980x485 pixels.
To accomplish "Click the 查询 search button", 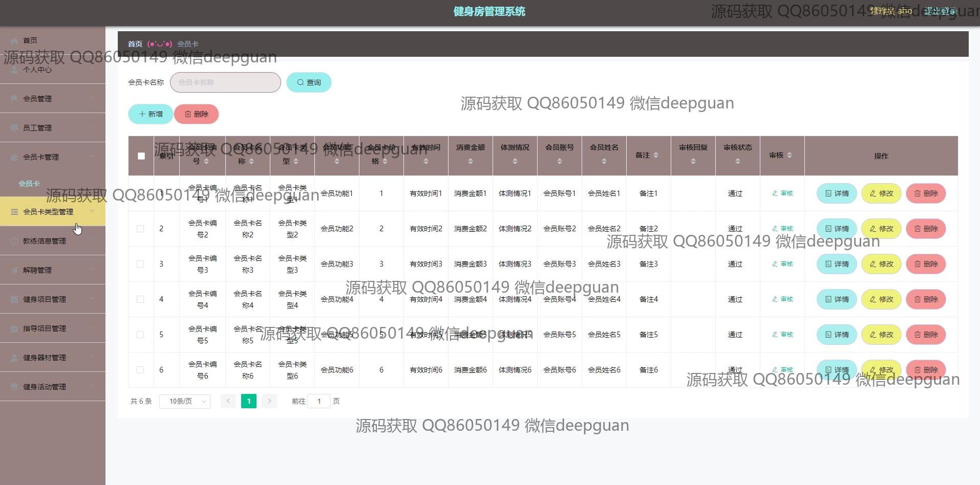I will [x=309, y=82].
